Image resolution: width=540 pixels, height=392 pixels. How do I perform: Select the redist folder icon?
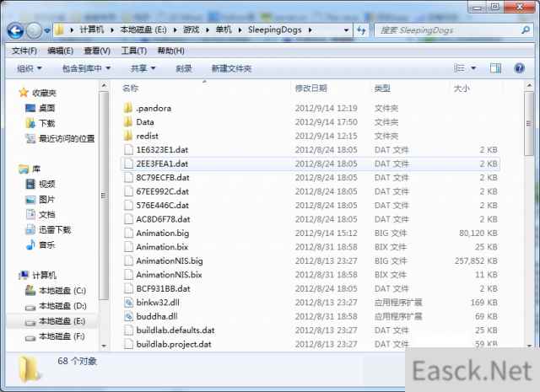[x=128, y=136]
